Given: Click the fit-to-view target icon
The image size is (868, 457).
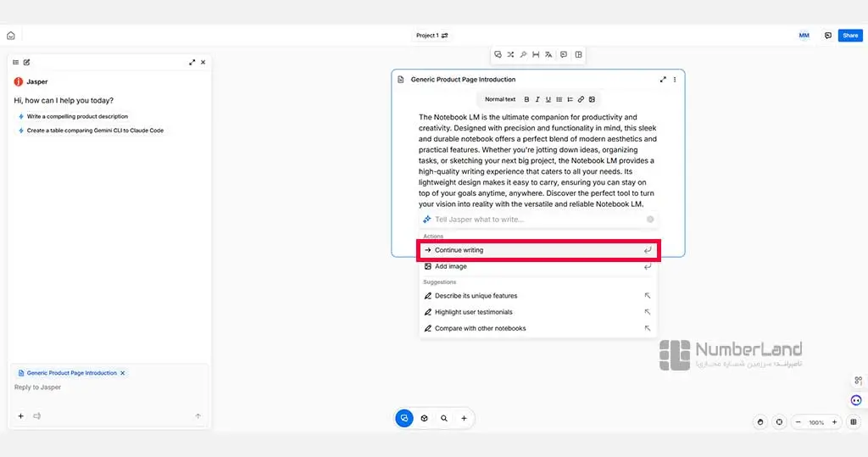Looking at the screenshot, I should (x=779, y=422).
